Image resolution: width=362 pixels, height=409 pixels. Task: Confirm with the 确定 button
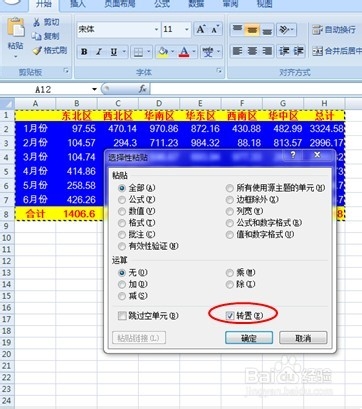tap(249, 338)
